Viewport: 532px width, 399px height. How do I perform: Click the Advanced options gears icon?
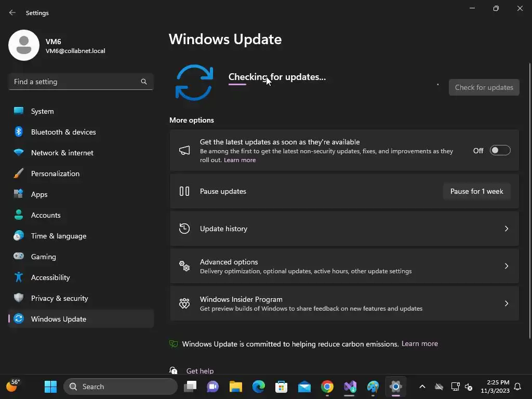(184, 266)
